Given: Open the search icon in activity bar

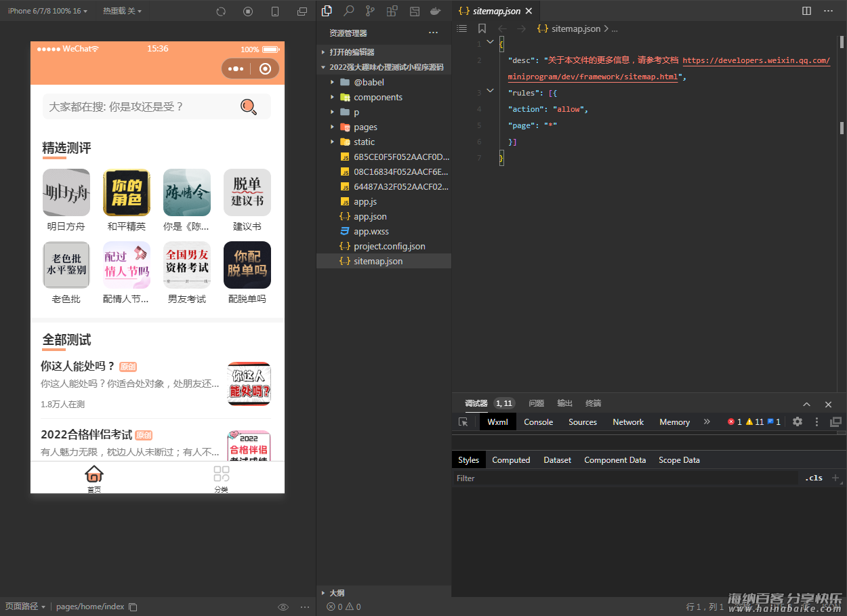Looking at the screenshot, I should [x=348, y=11].
